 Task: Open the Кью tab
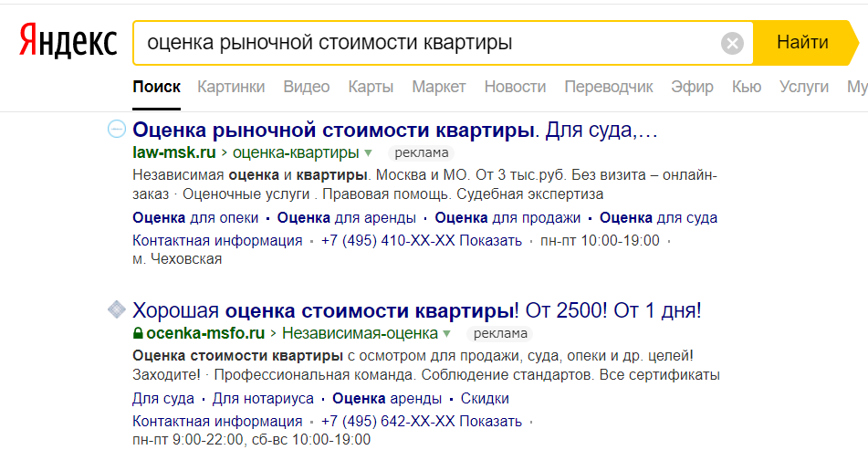pos(747,87)
